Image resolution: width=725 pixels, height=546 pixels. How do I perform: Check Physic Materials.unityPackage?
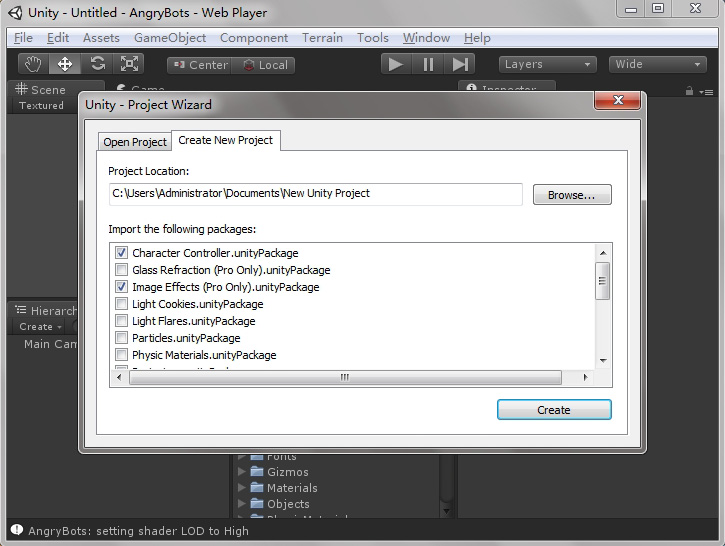tap(121, 355)
